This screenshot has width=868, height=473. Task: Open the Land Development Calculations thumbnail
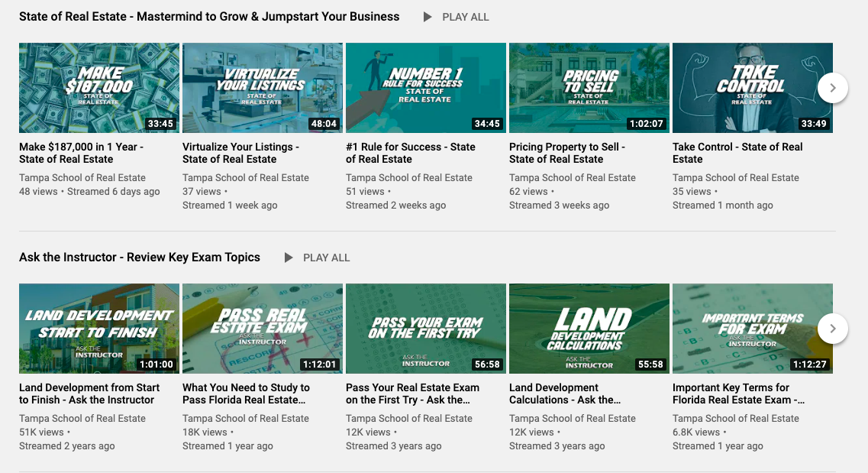[589, 329]
